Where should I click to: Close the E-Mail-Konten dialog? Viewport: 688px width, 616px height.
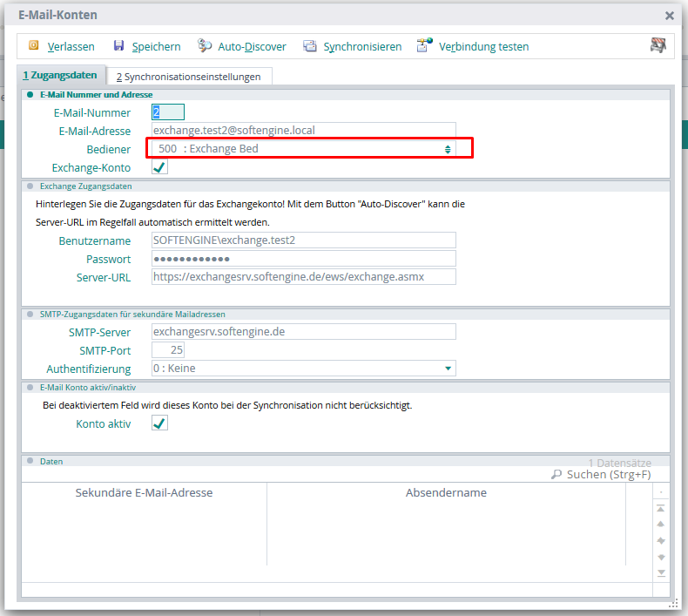pyautogui.click(x=670, y=16)
